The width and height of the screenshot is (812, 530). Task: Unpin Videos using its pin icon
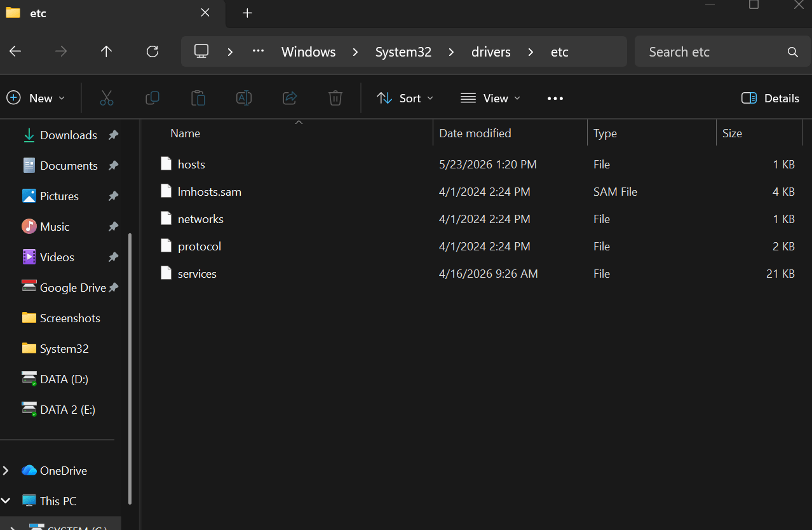(x=113, y=257)
